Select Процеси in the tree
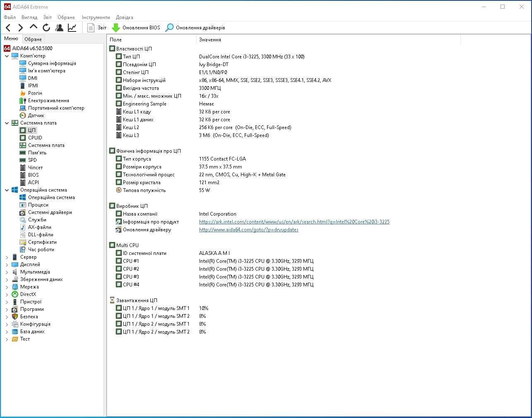The width and height of the screenshot is (532, 418). (38, 205)
